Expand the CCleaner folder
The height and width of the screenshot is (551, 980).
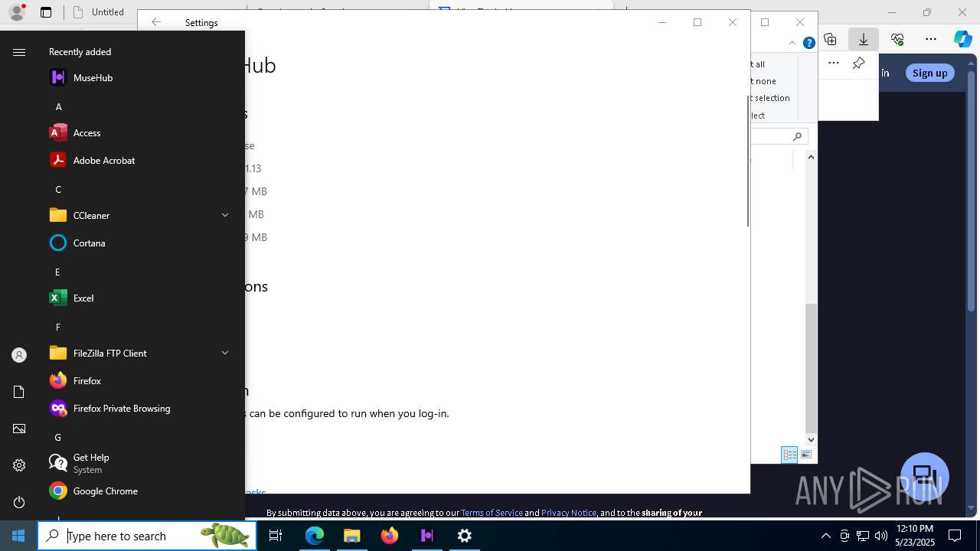141,215
